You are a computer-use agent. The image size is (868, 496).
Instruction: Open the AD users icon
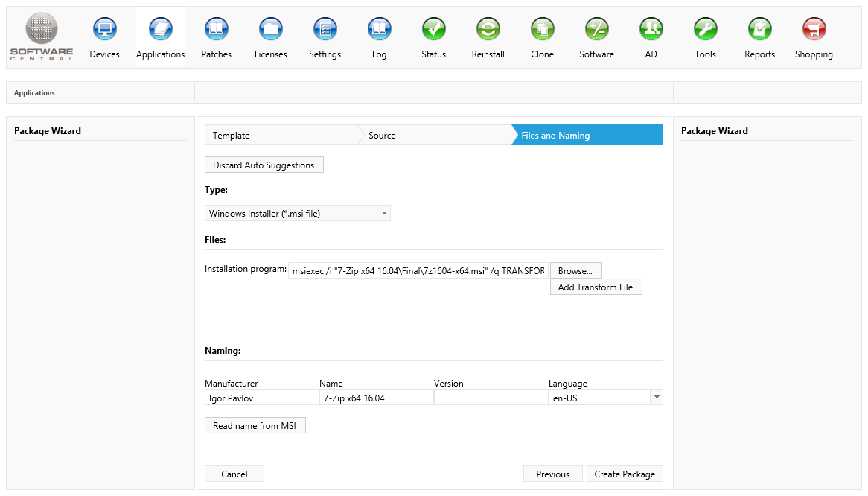pos(651,30)
